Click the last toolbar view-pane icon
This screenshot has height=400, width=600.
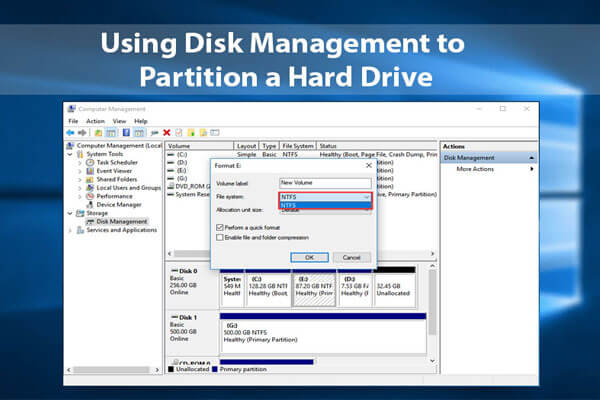[x=215, y=133]
